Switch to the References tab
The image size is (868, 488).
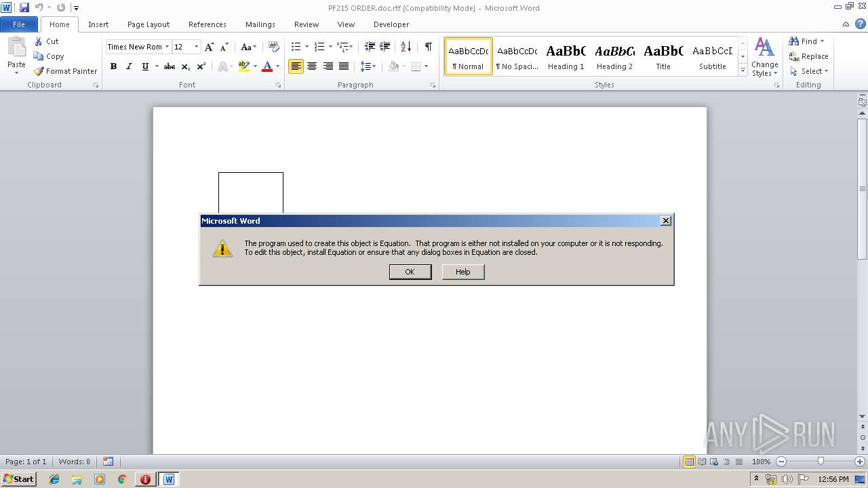[x=208, y=24]
